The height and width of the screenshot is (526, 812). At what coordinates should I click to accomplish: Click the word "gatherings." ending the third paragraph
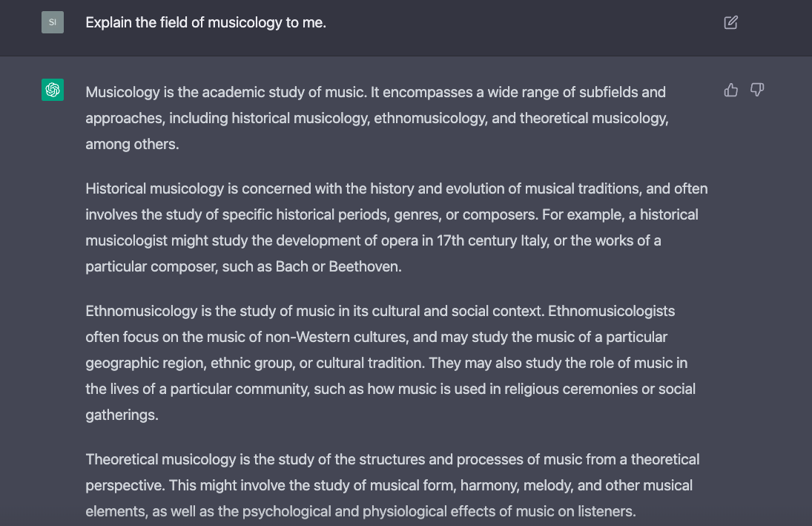pos(122,415)
